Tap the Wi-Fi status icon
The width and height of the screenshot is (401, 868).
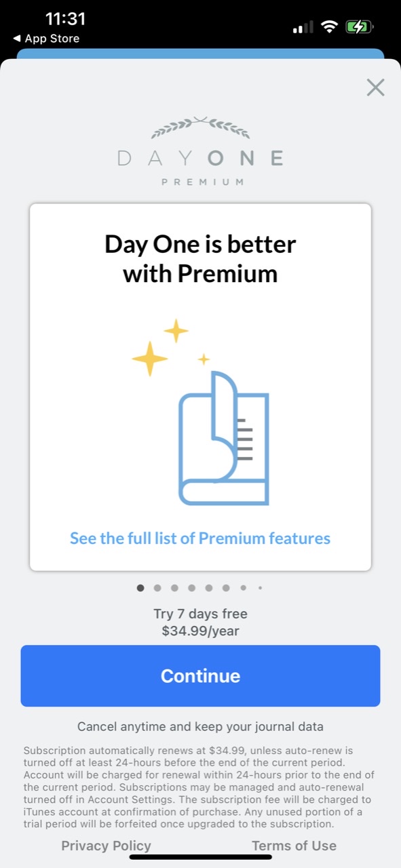point(330,27)
